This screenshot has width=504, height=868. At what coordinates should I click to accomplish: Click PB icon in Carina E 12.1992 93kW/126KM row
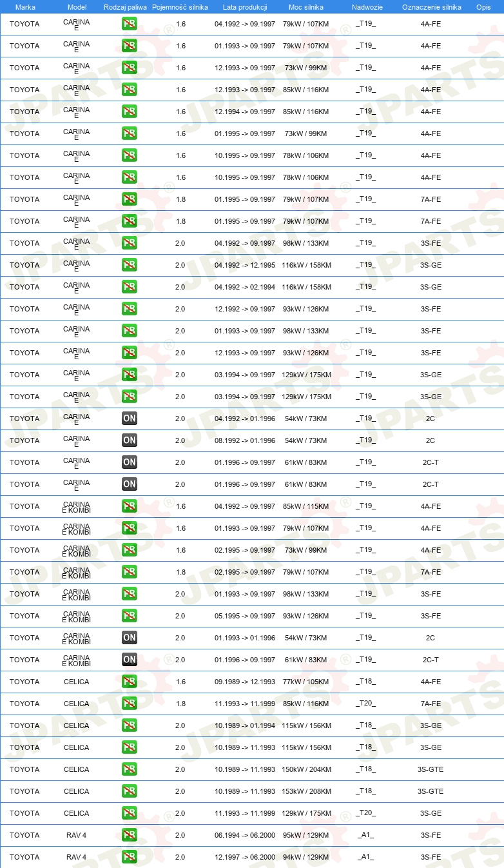click(129, 309)
